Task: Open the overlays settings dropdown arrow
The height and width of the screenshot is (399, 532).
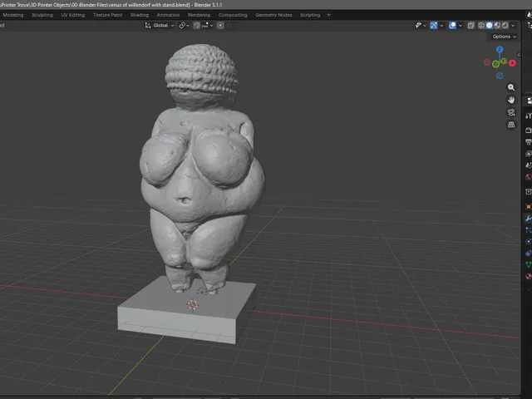Action: coord(461,26)
